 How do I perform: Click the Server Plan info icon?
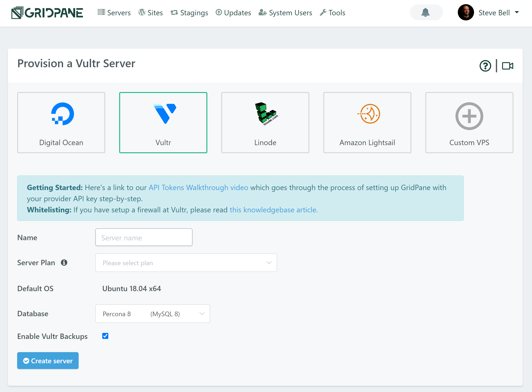[x=64, y=262]
